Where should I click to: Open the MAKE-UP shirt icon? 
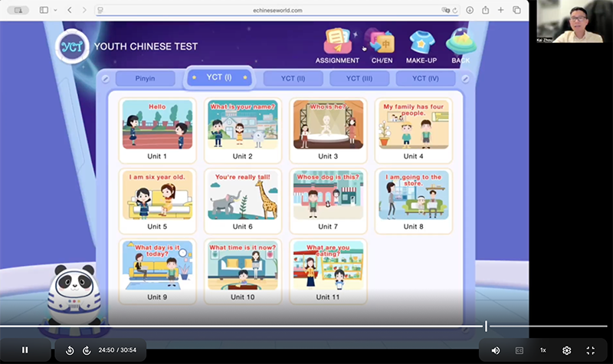[421, 44]
